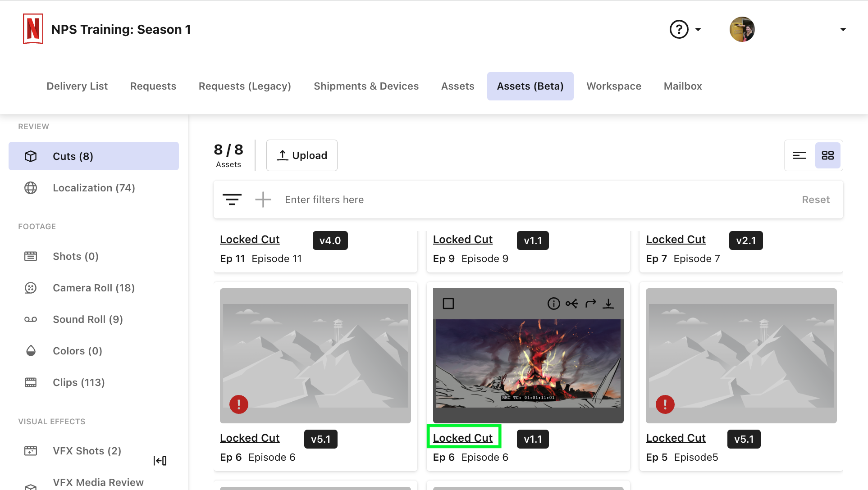Open the Requests tab
The width and height of the screenshot is (868, 490).
pyautogui.click(x=153, y=86)
